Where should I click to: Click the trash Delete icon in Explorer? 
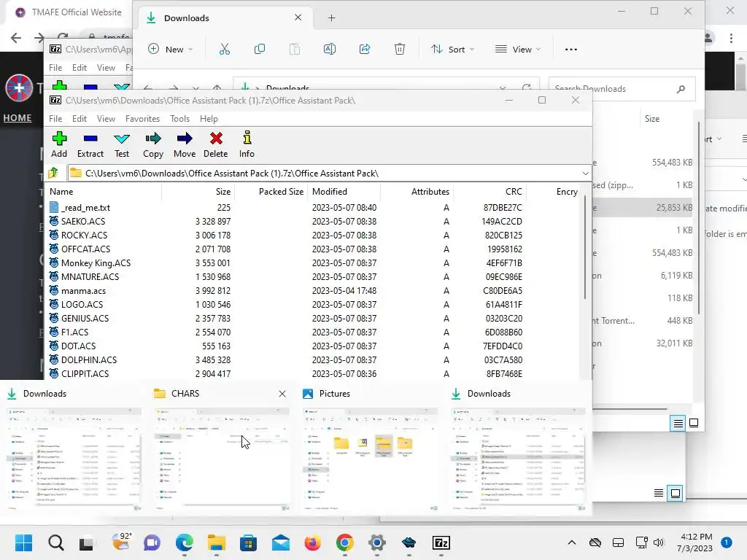(x=400, y=49)
